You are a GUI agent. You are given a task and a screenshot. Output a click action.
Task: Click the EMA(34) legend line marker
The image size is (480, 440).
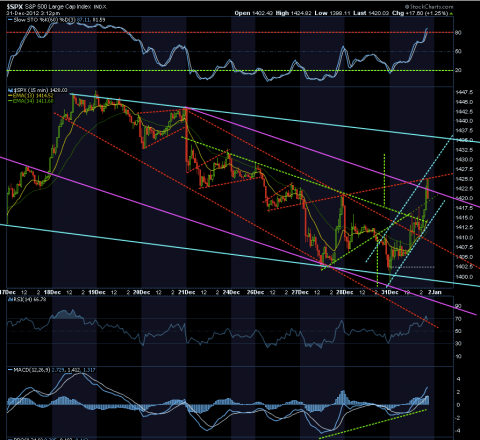pos(10,101)
